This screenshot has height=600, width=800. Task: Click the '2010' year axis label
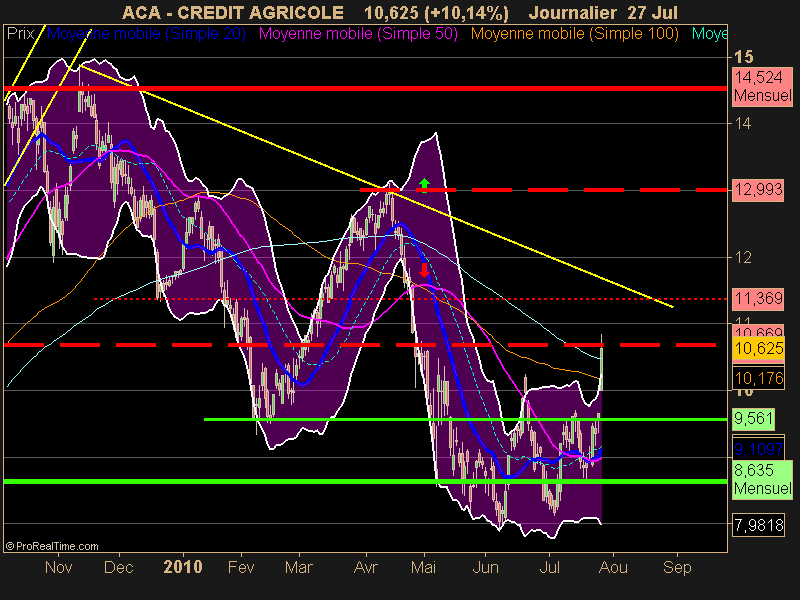(x=183, y=567)
